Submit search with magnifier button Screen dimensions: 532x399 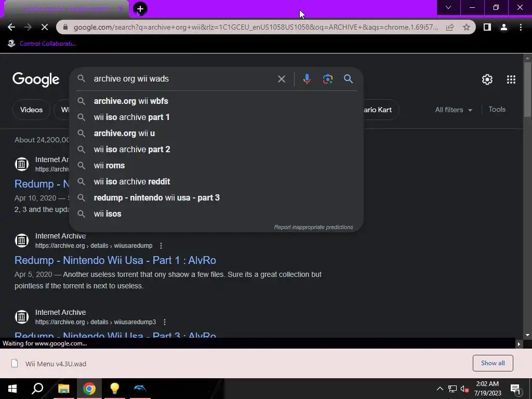click(348, 79)
